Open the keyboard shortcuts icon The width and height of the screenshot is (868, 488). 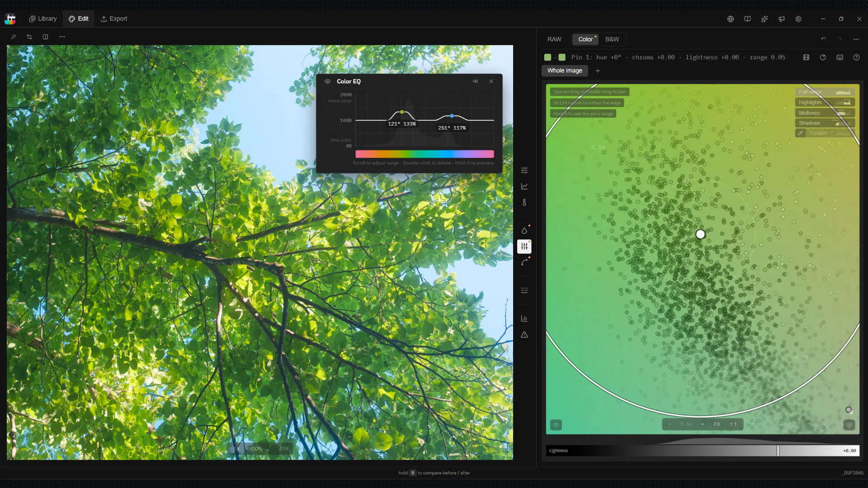[840, 57]
